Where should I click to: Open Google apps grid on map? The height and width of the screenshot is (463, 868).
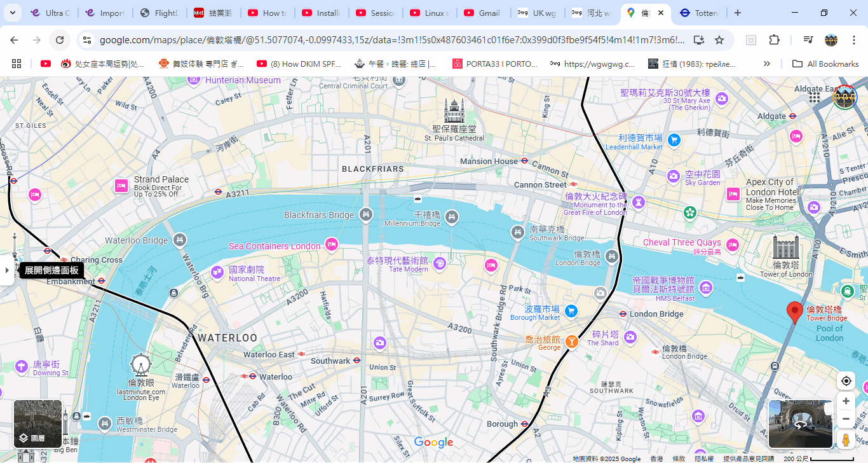click(x=815, y=97)
